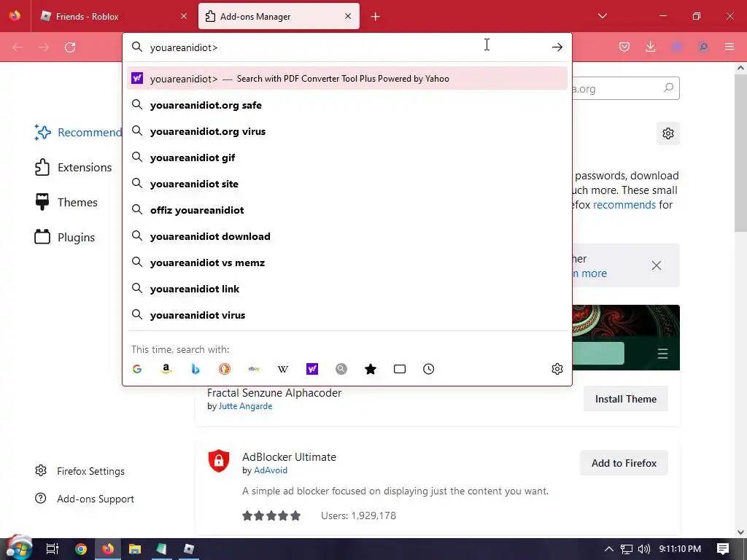Open Firefox Settings link
Viewport: 747px width, 560px height.
pos(80,471)
